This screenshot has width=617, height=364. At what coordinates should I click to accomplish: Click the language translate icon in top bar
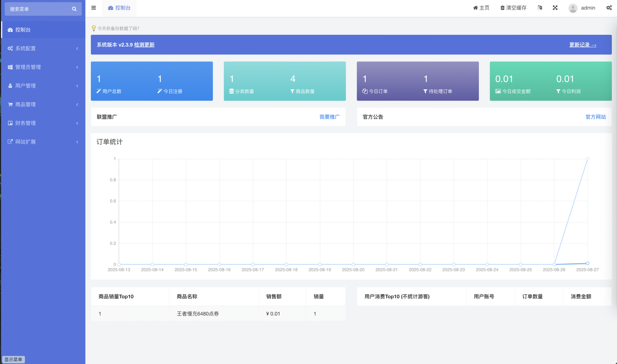(540, 8)
